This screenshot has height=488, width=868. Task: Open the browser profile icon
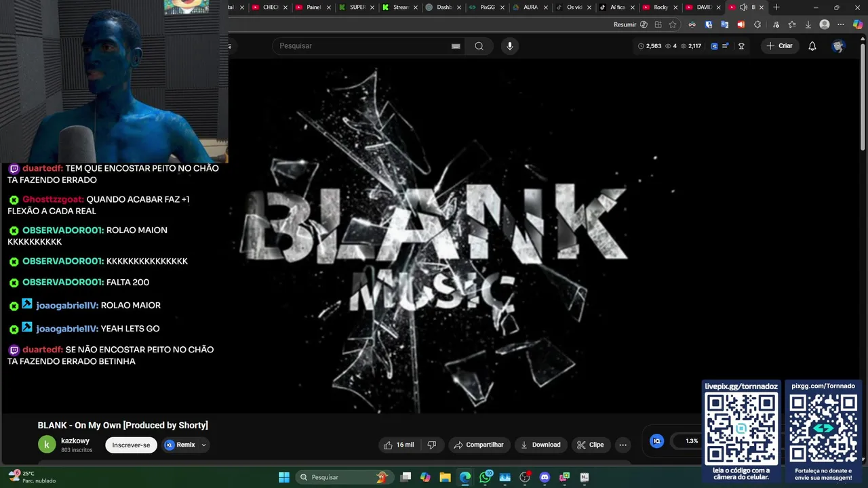[825, 24]
